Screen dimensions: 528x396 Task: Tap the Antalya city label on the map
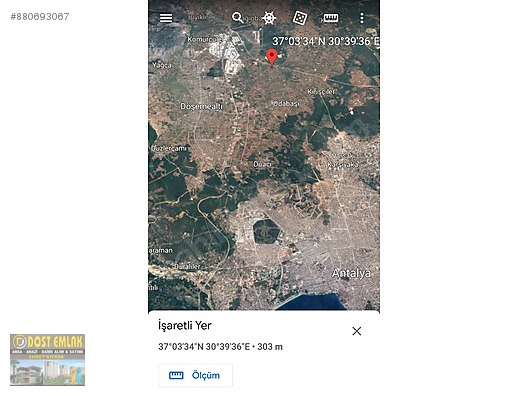(351, 273)
